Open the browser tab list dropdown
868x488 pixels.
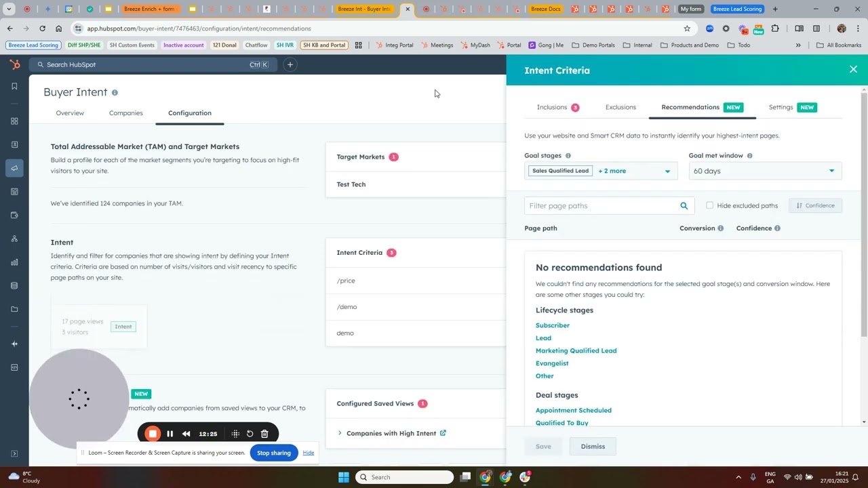(x=9, y=9)
